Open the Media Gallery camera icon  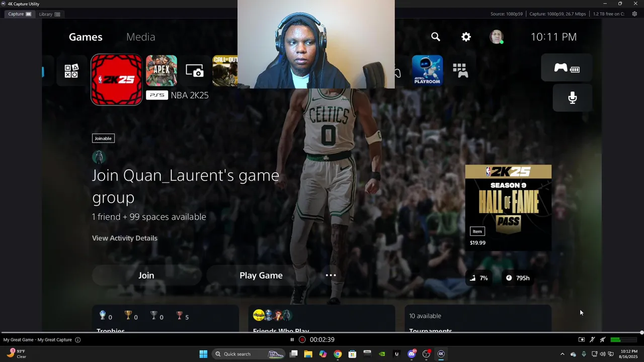[x=195, y=71]
